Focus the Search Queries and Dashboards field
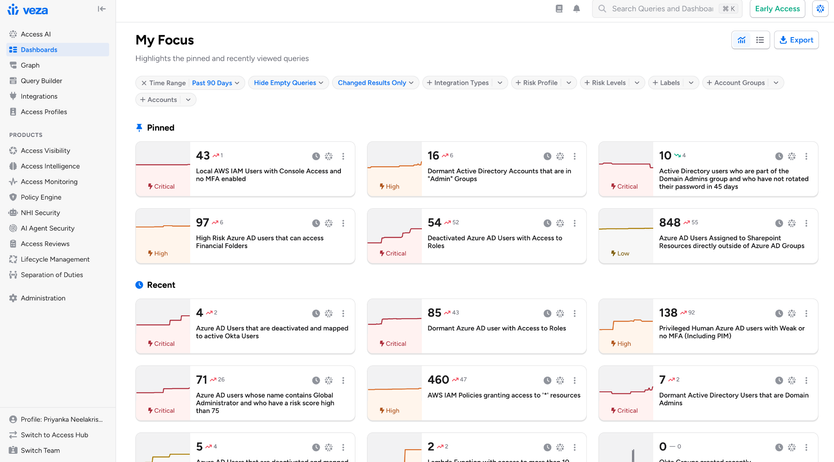Image resolution: width=834 pixels, height=462 pixels. pyautogui.click(x=666, y=9)
